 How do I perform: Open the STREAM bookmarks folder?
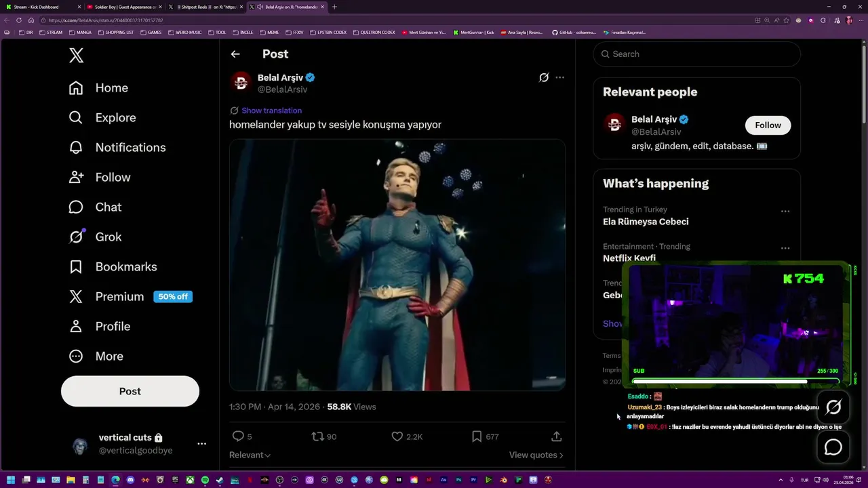point(51,33)
